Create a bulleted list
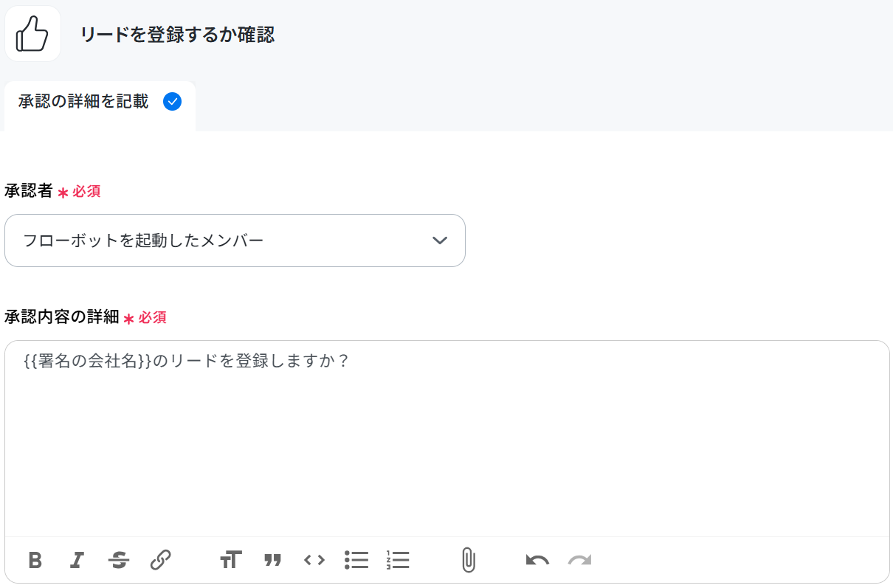Screen dimensions: 893x588 click(356, 560)
